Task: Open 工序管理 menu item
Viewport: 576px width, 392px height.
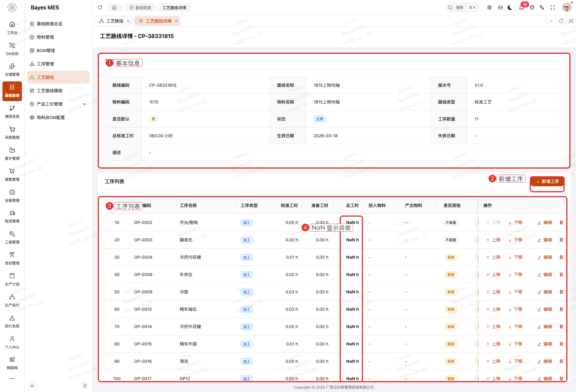Action: point(58,64)
